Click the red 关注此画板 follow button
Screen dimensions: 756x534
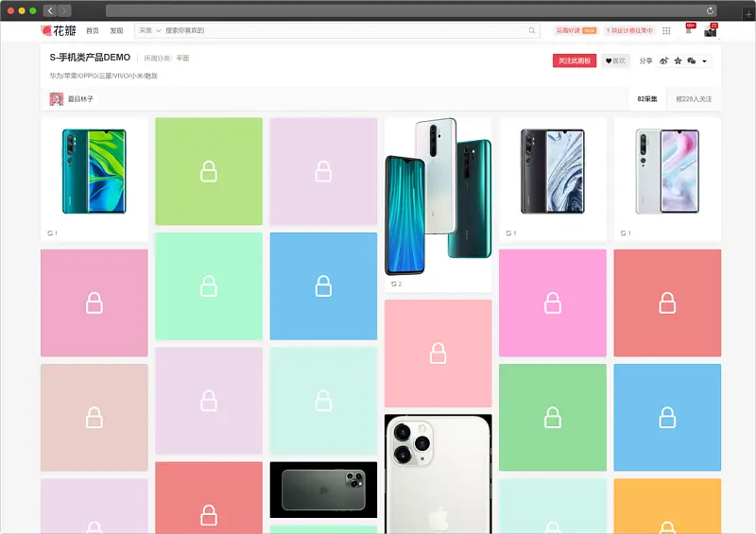[x=575, y=60]
